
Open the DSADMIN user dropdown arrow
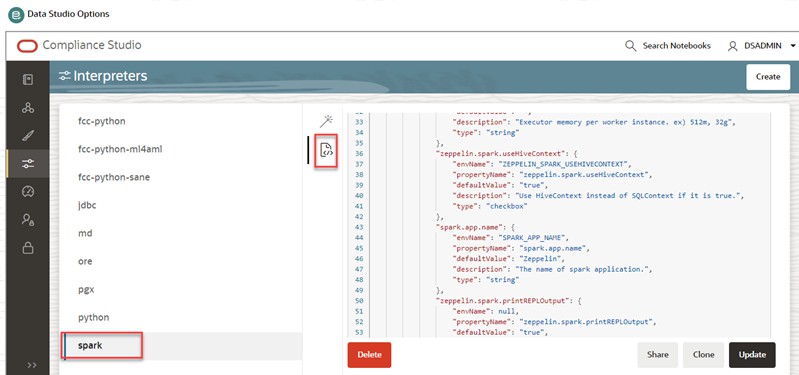pos(792,46)
